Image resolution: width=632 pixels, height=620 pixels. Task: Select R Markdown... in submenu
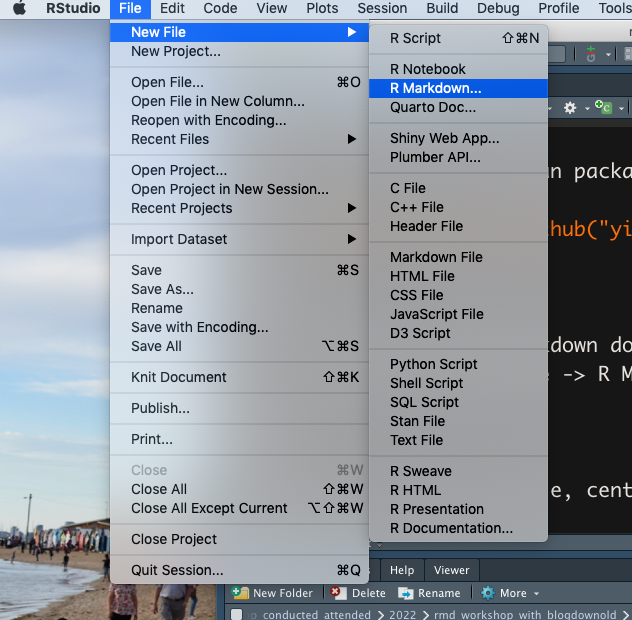coord(458,88)
